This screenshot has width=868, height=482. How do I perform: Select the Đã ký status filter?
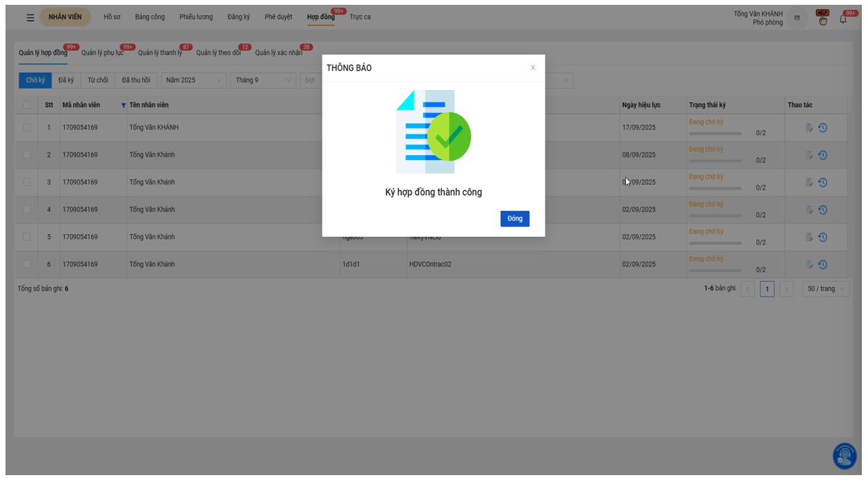(x=66, y=80)
